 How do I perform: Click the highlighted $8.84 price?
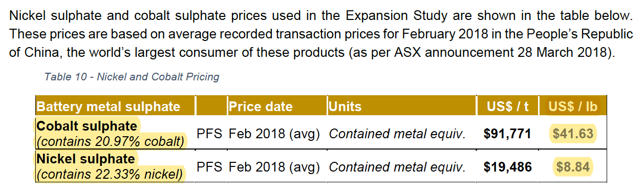click(x=573, y=167)
